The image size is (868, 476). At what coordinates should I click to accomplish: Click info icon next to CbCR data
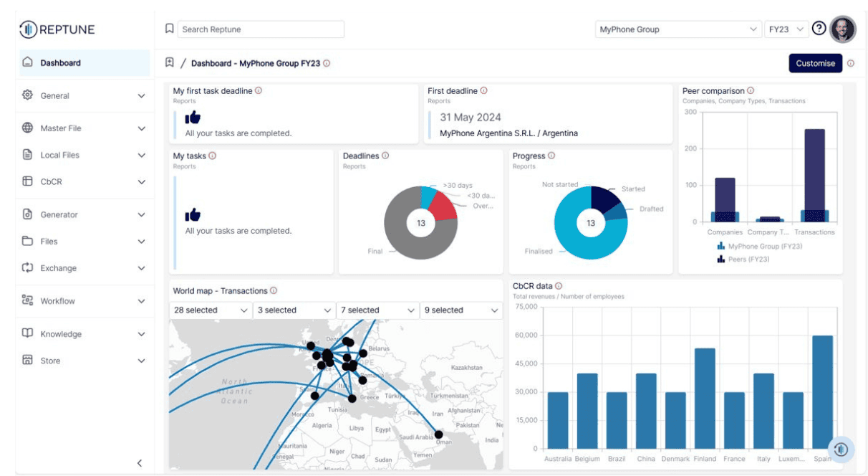tap(559, 286)
